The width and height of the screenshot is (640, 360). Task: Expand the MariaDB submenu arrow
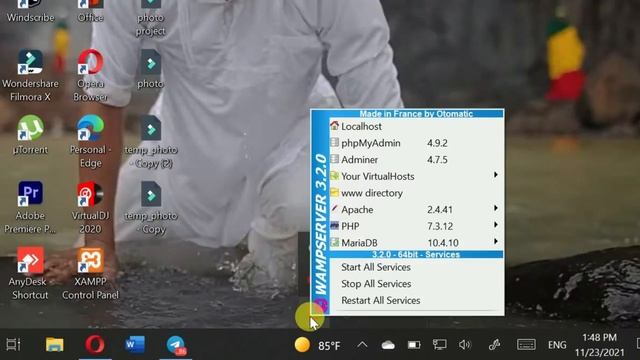tap(496, 241)
